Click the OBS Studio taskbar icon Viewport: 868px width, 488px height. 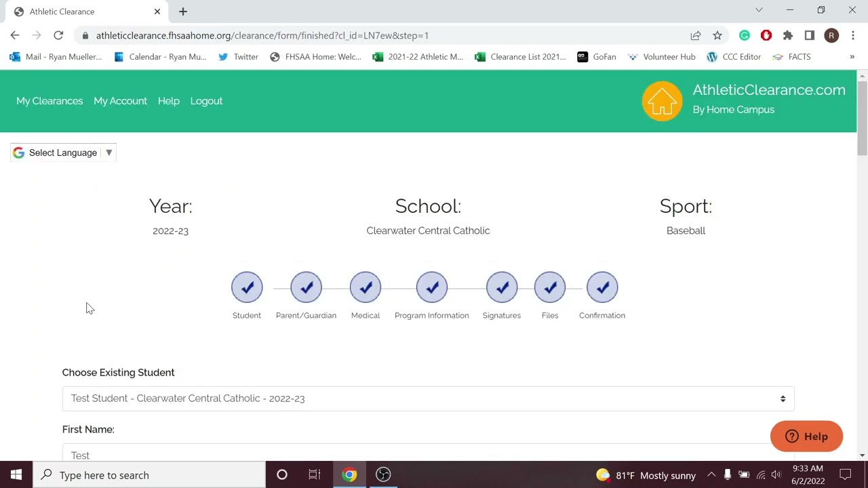tap(383, 475)
